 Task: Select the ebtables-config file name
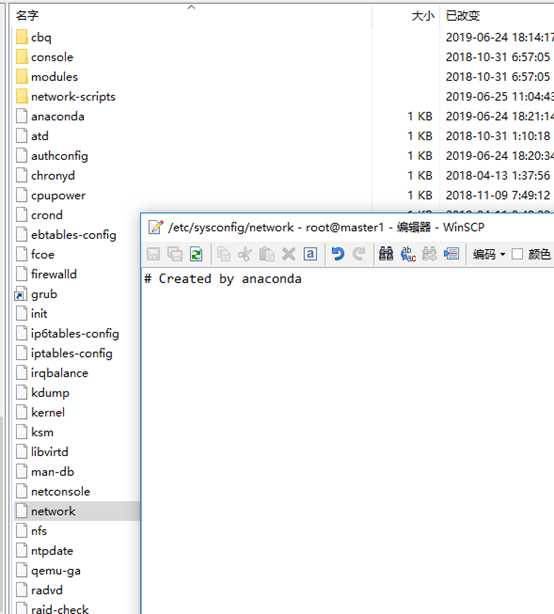click(x=74, y=235)
